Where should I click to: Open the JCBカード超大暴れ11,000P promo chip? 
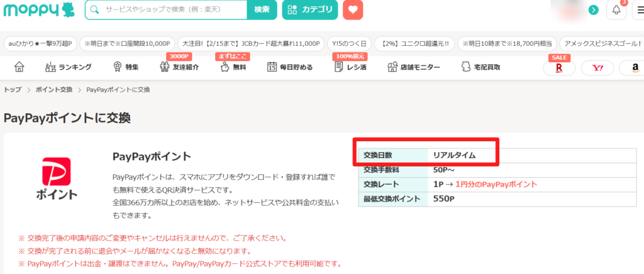[x=251, y=43]
